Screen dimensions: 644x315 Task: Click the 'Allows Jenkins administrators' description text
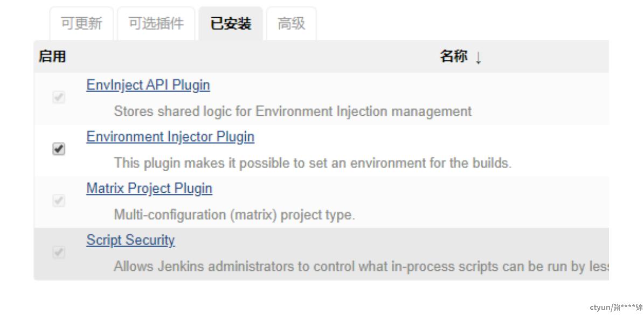[361, 266]
